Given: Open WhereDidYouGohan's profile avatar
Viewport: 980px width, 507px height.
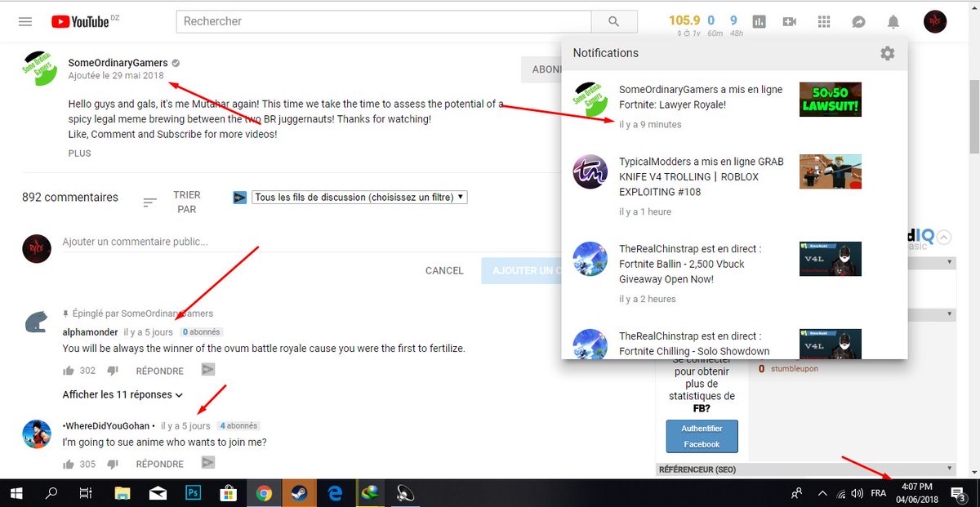Looking at the screenshot, I should pos(37,434).
